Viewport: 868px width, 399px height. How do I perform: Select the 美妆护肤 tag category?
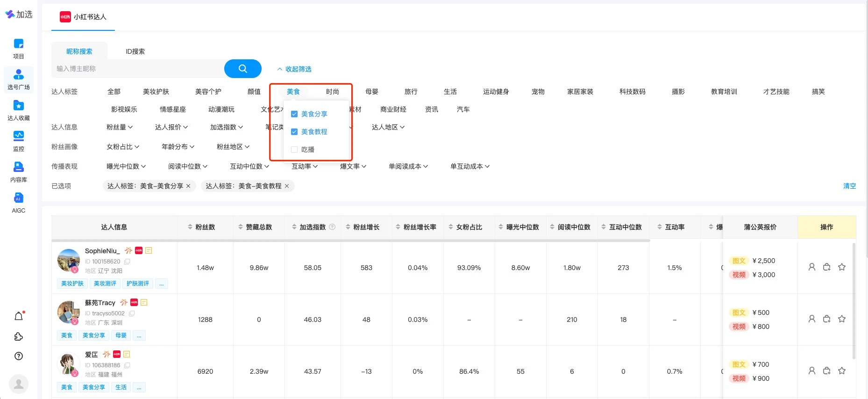point(156,92)
